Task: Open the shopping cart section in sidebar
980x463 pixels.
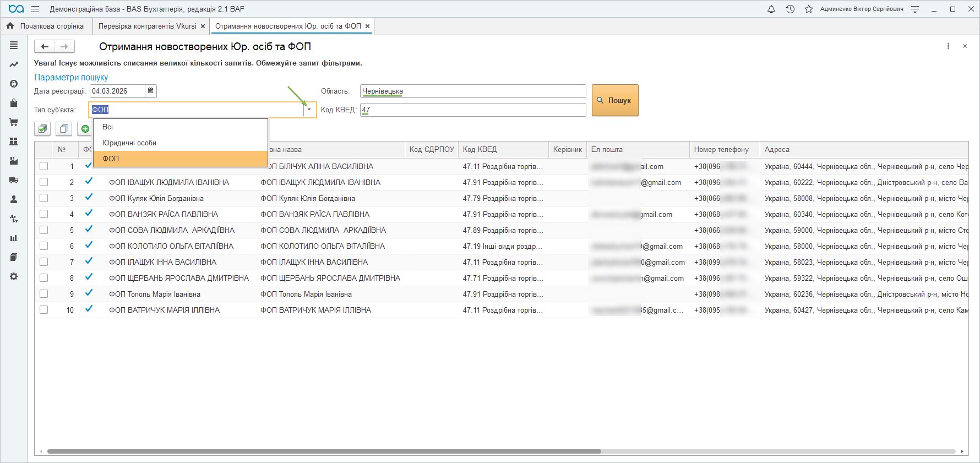Action: pos(14,122)
